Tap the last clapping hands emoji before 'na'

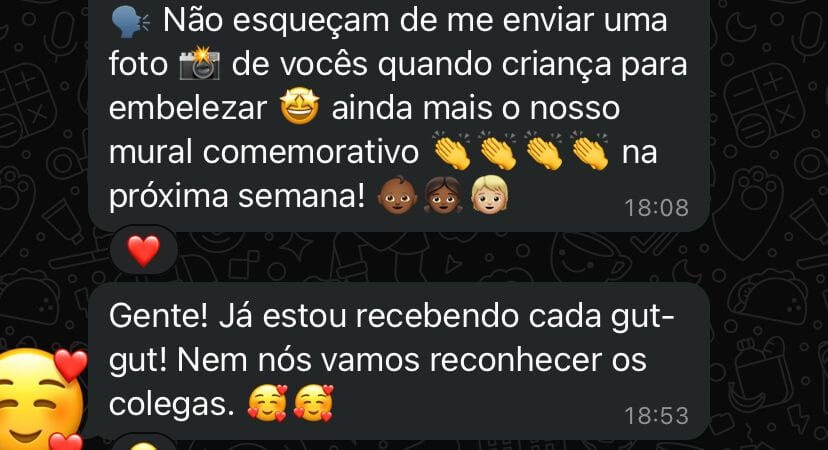(x=590, y=152)
